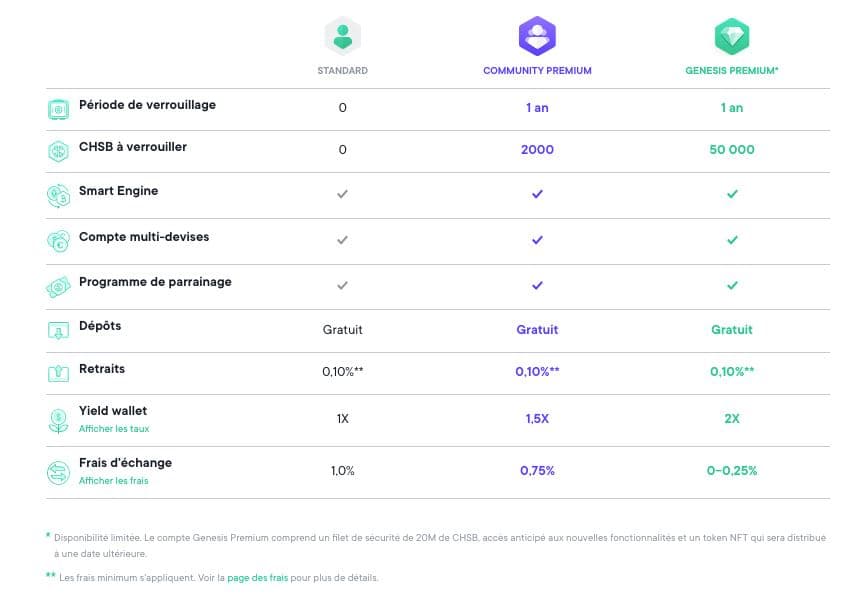This screenshot has height=601, width=868.
Task: Click the Yield wallet flower icon
Action: (x=59, y=420)
